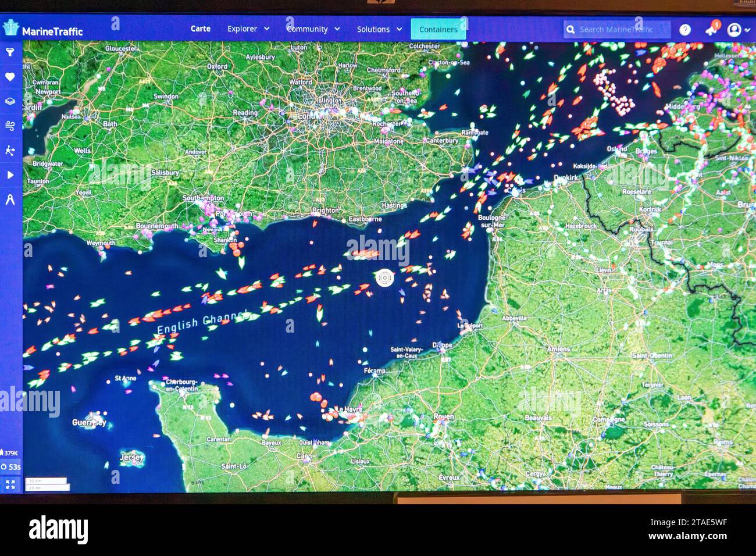Click the Salisbury city label
The image size is (756, 556).
(165, 173)
